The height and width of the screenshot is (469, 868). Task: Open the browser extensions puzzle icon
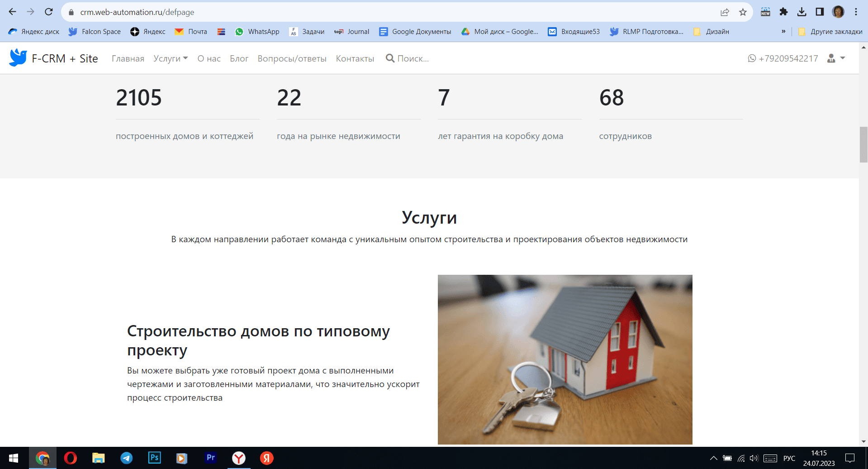(783, 12)
